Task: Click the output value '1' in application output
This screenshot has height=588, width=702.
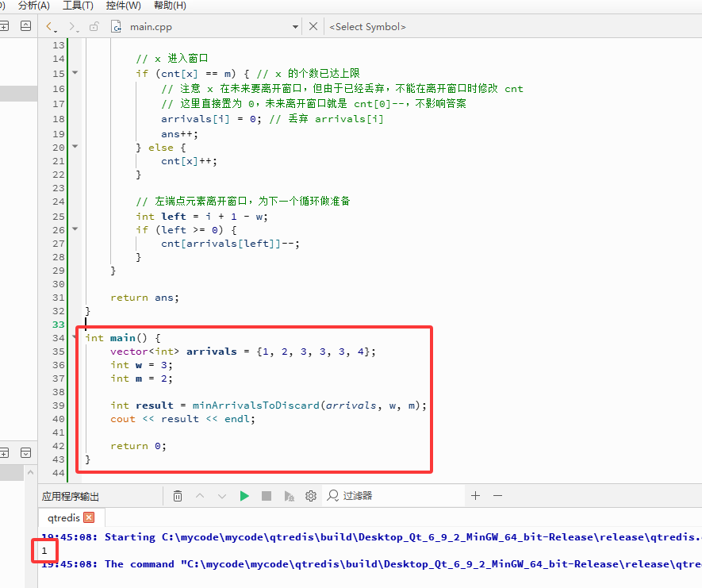Action: coord(44,551)
